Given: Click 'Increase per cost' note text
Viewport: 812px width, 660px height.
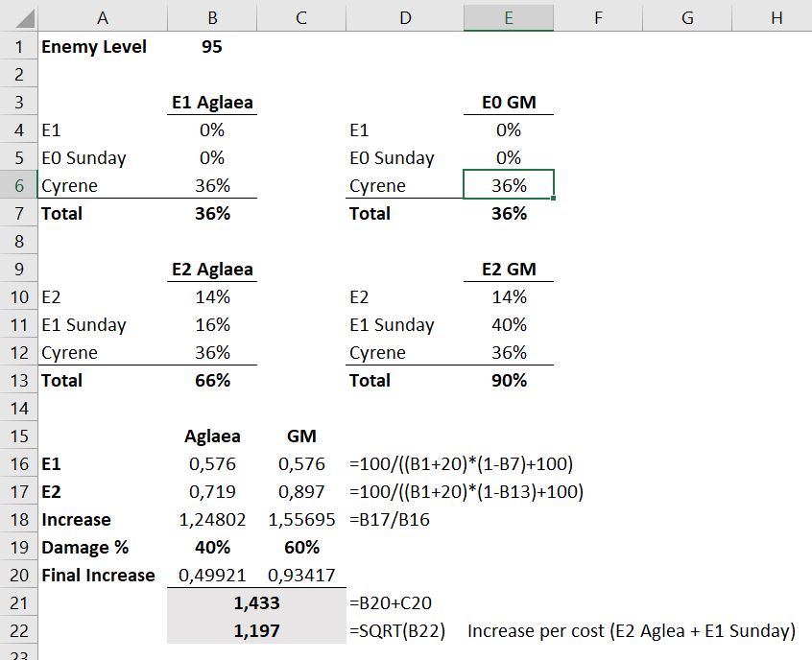Looking at the screenshot, I should [x=632, y=631].
